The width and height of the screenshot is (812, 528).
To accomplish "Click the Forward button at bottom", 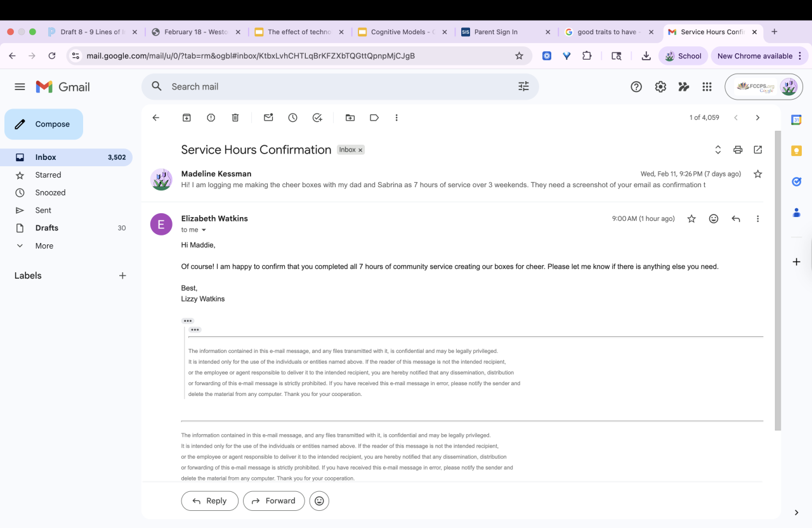I will tap(274, 501).
